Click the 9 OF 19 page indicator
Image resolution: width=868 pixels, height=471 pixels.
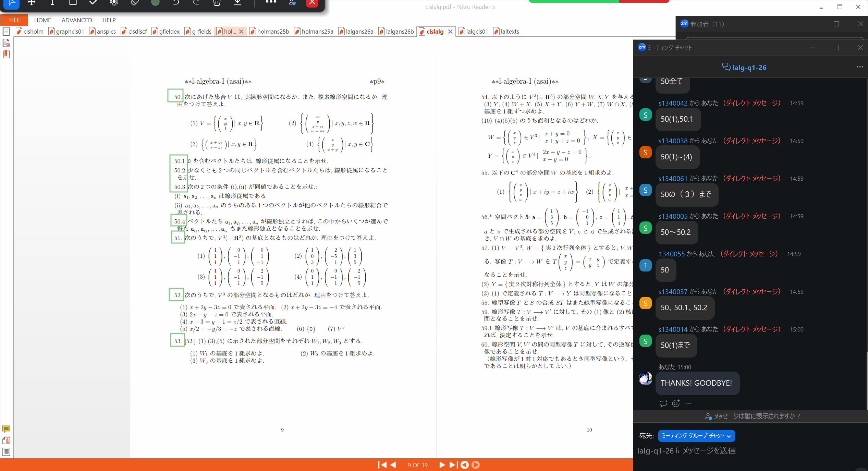pos(417,465)
